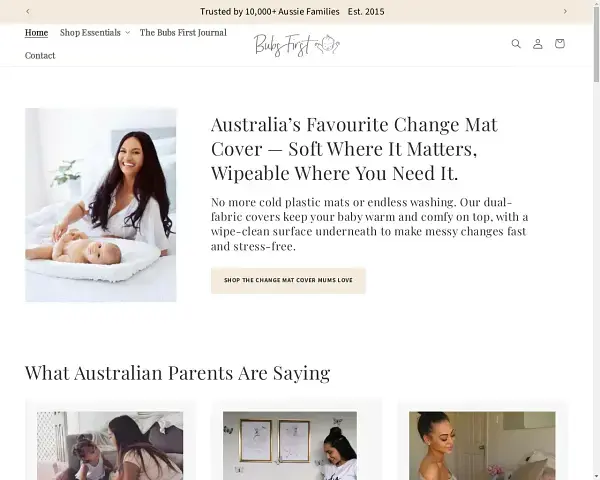Viewport: 600px width, 480px height.
Task: Open the Contact page link
Action: [x=40, y=56]
